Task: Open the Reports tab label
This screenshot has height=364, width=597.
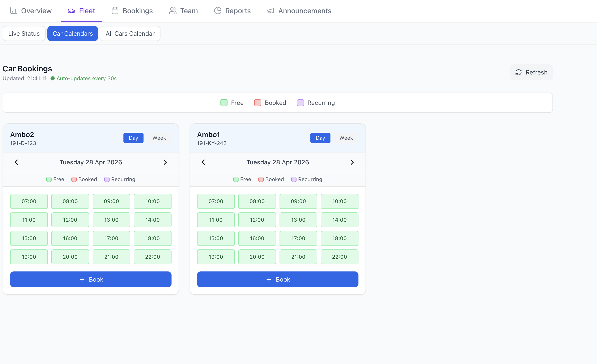Action: [x=238, y=11]
